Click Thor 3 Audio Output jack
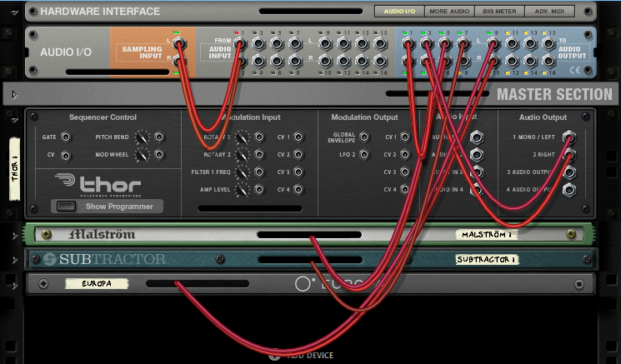This screenshot has width=621, height=364. coord(569,172)
